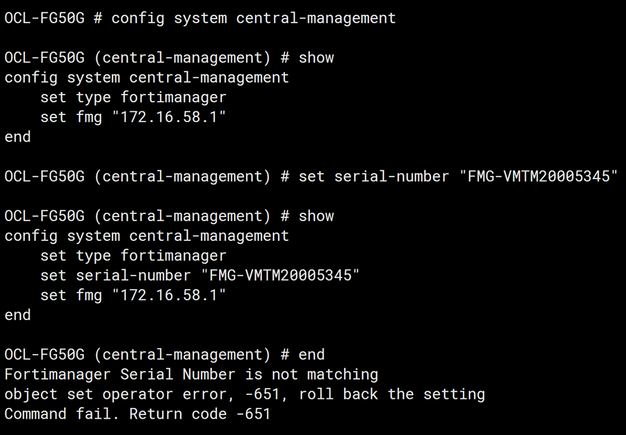The width and height of the screenshot is (626, 435).
Task: Click the first line's 'config system central-management' command
Action: 251,18
